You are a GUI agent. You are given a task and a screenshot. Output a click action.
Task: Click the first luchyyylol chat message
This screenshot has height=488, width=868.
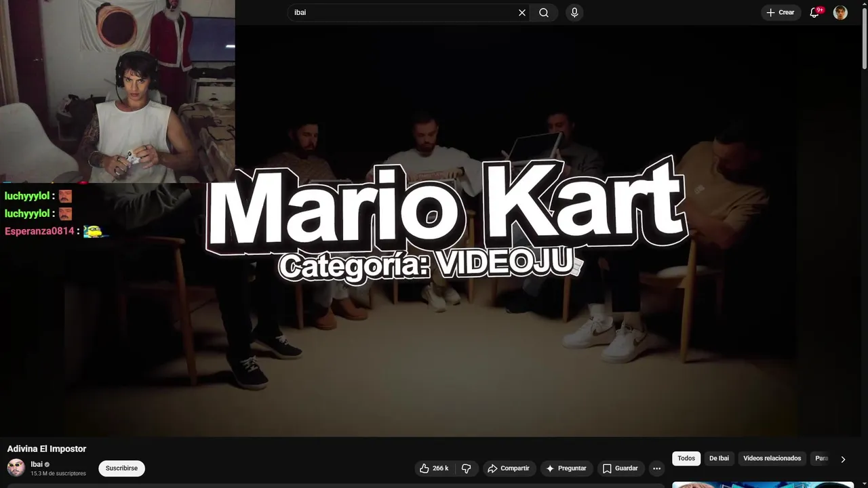click(38, 196)
